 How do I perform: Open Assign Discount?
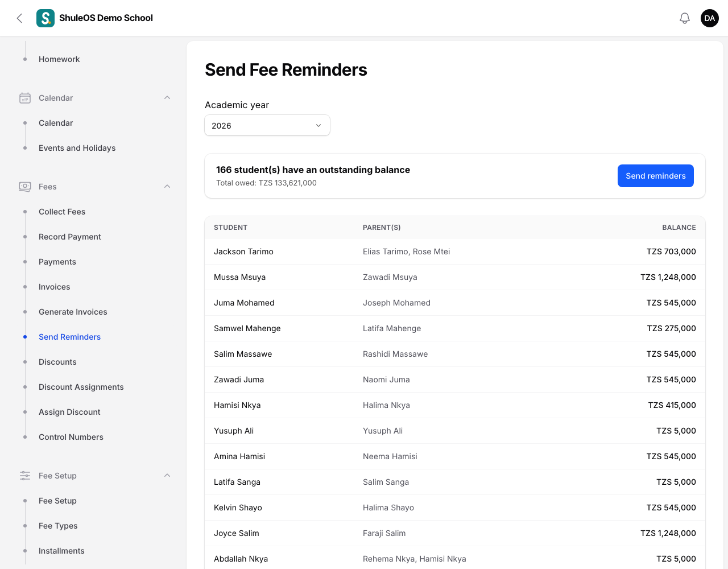69,412
